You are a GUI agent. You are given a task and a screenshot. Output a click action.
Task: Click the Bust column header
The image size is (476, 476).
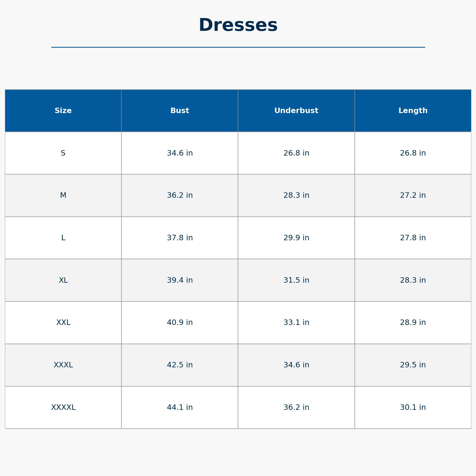tap(180, 111)
